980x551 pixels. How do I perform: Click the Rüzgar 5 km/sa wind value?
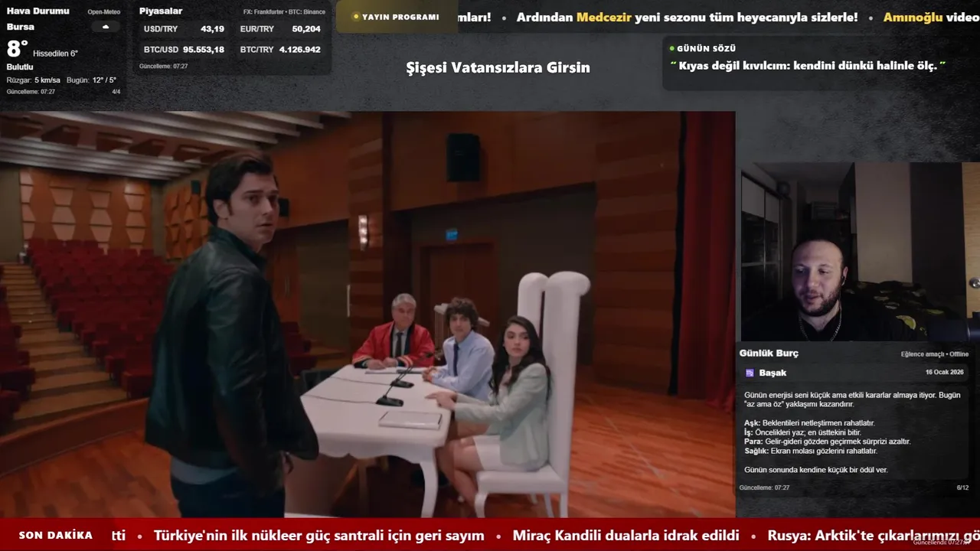tap(34, 80)
